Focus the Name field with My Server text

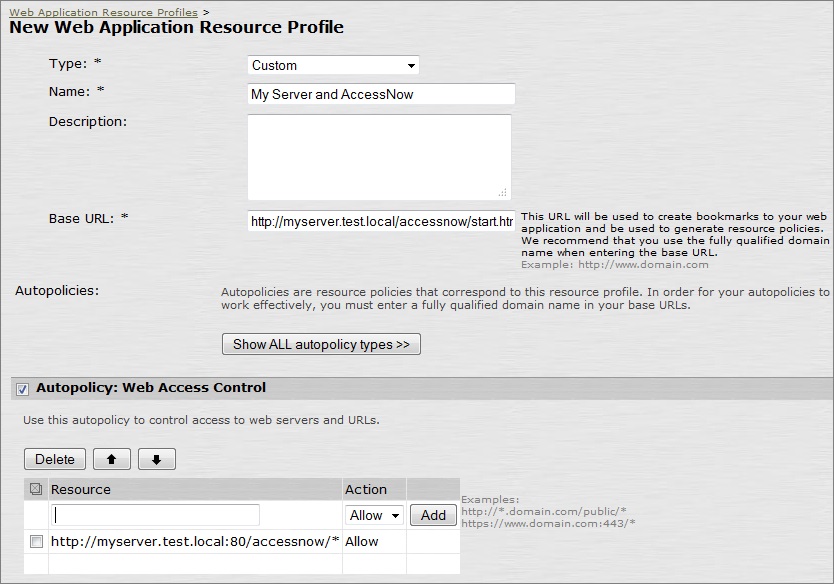[380, 94]
